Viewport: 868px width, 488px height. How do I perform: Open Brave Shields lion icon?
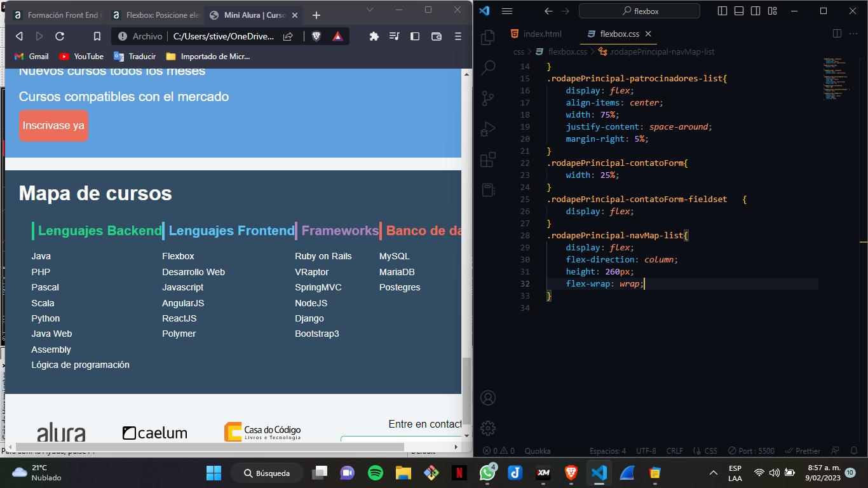(316, 36)
